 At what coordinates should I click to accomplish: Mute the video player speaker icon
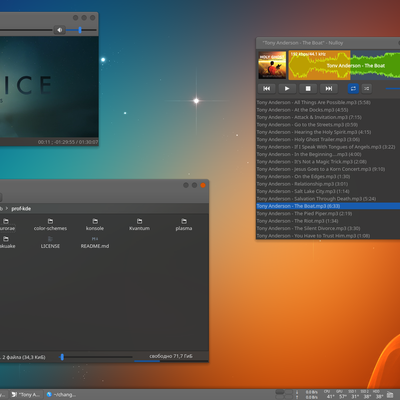point(59,30)
